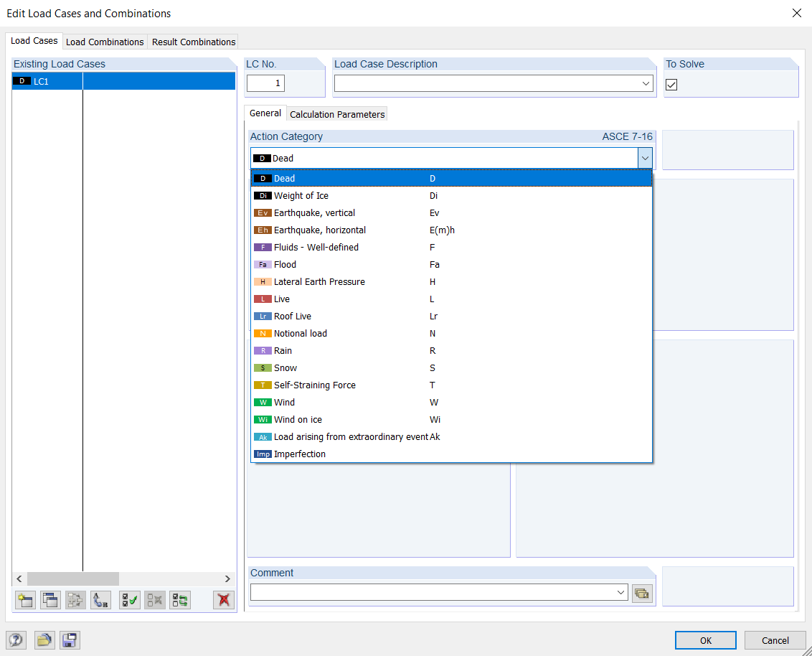Invert the to-solve selection icon

tap(180, 600)
